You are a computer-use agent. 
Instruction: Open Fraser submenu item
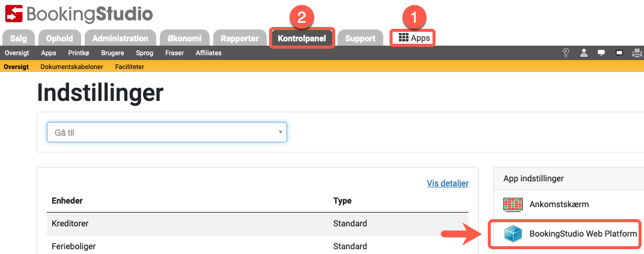[175, 53]
